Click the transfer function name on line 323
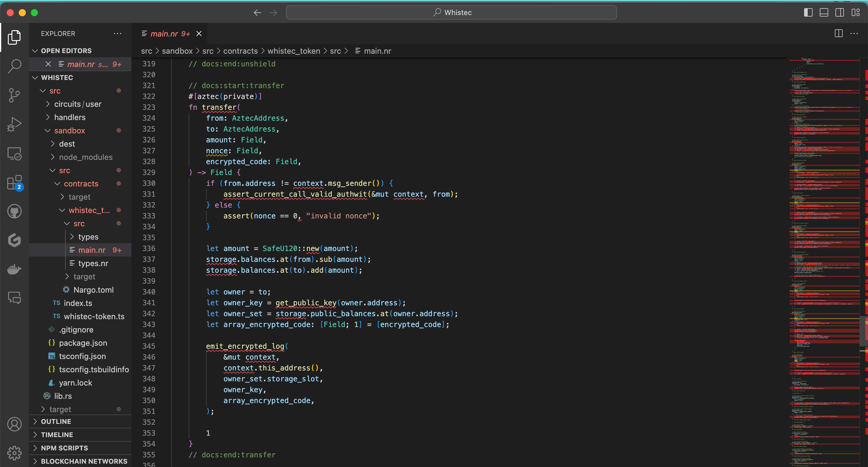868x467 pixels. point(219,107)
